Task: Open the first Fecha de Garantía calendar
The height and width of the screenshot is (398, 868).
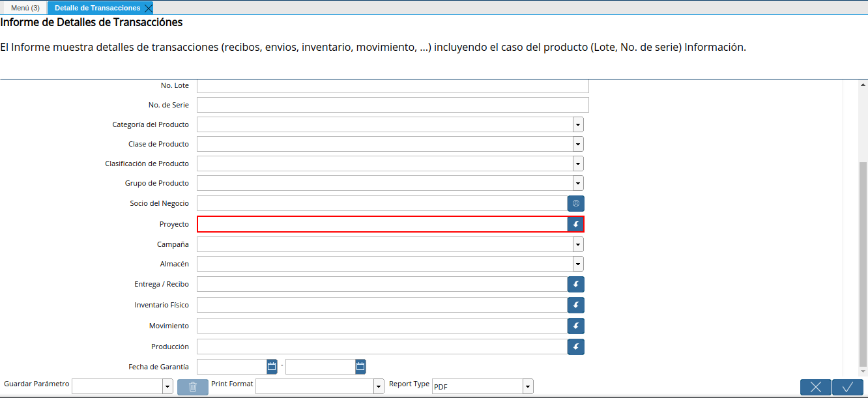Action: click(x=272, y=367)
